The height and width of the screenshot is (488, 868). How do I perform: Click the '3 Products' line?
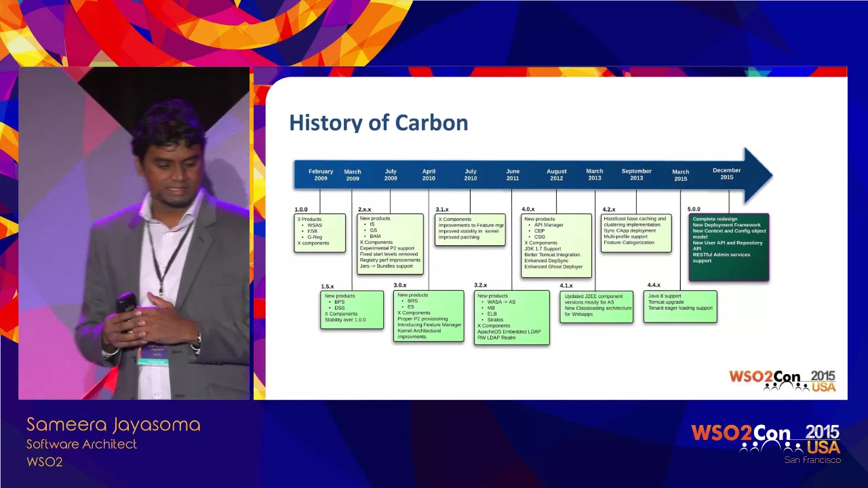tap(310, 220)
